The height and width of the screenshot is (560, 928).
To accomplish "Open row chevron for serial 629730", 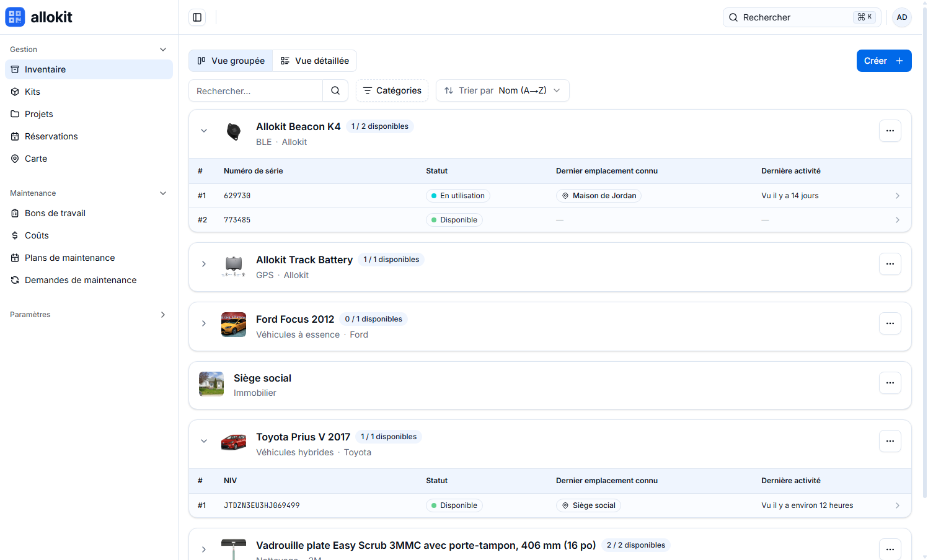I will point(898,196).
